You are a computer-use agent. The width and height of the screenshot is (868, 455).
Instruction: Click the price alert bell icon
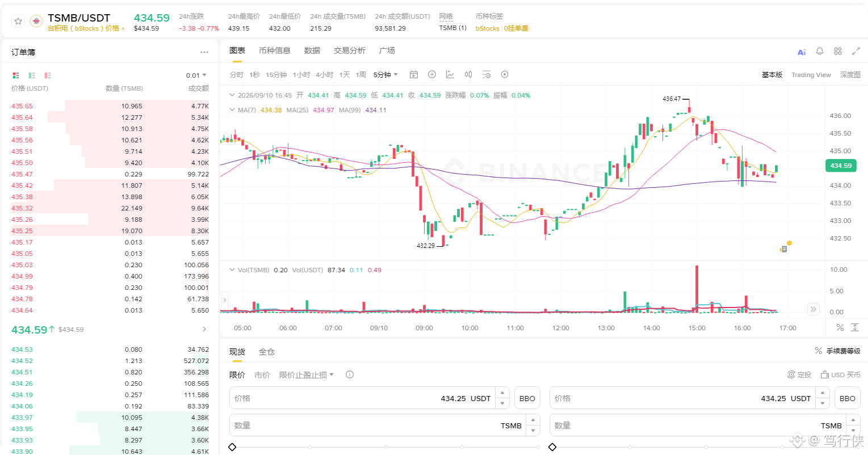coord(820,51)
